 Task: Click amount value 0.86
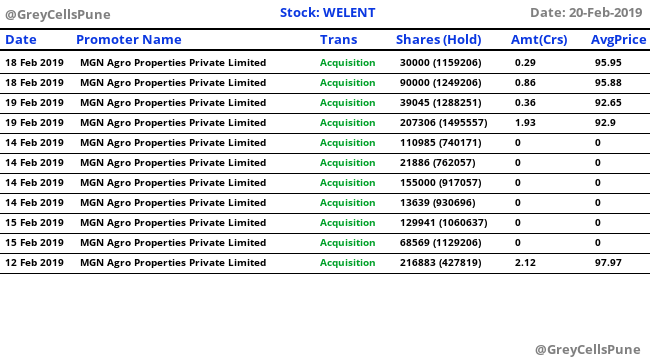[x=525, y=83]
